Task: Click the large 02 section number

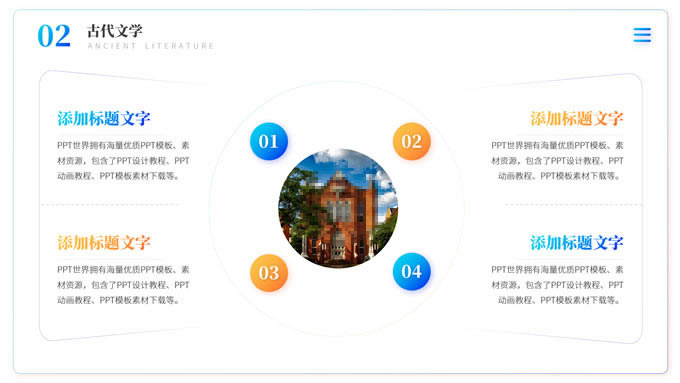Action: tap(54, 36)
